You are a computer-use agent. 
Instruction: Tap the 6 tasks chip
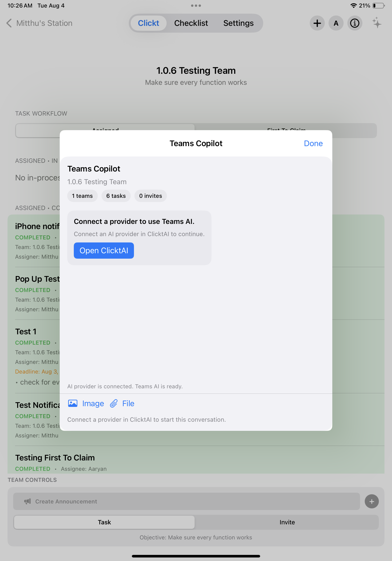tap(116, 196)
